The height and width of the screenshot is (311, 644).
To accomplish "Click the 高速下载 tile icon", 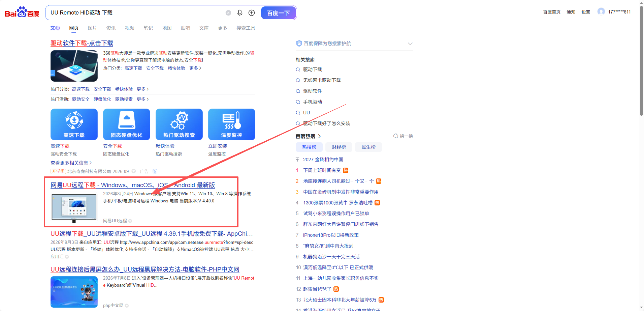I will (74, 124).
